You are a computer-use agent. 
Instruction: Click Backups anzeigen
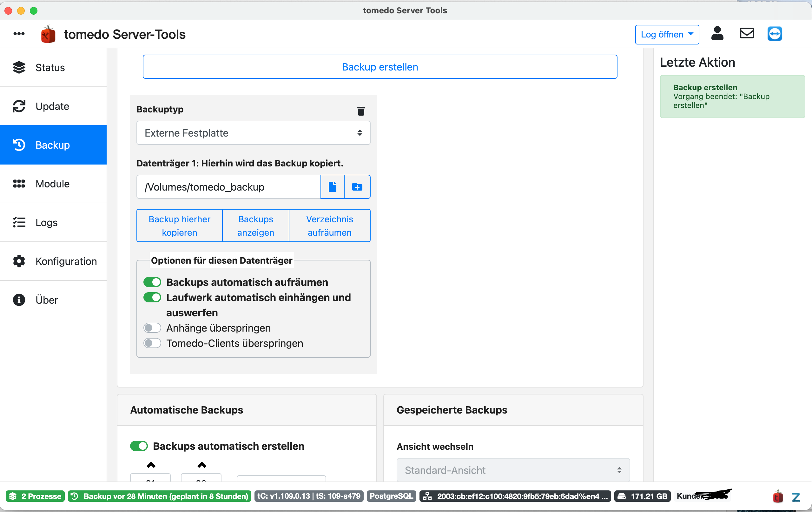point(256,226)
